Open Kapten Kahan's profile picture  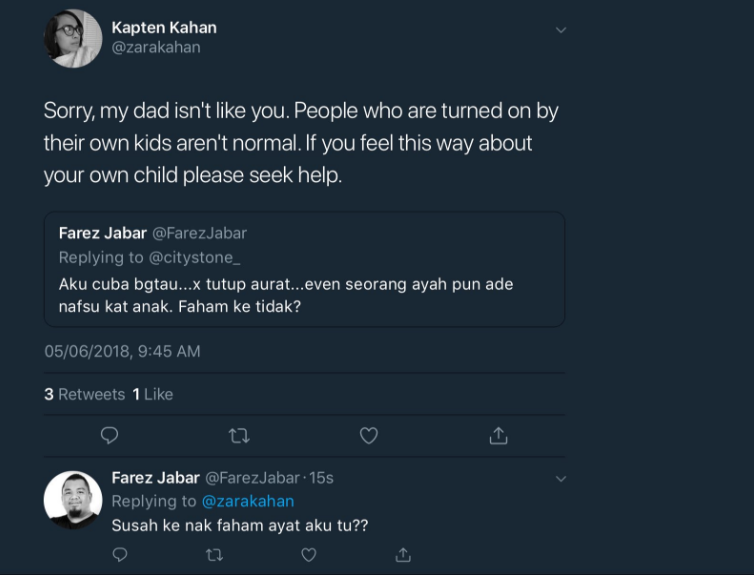coord(73,39)
